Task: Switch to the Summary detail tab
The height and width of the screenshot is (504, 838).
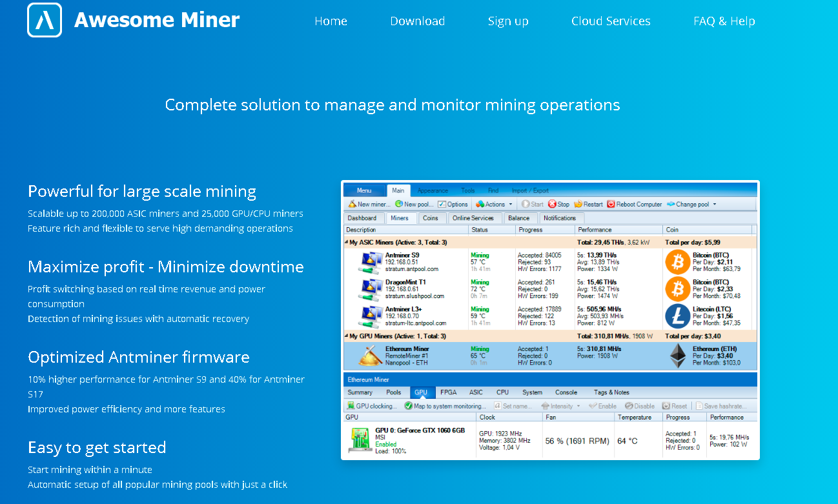Action: tap(360, 392)
